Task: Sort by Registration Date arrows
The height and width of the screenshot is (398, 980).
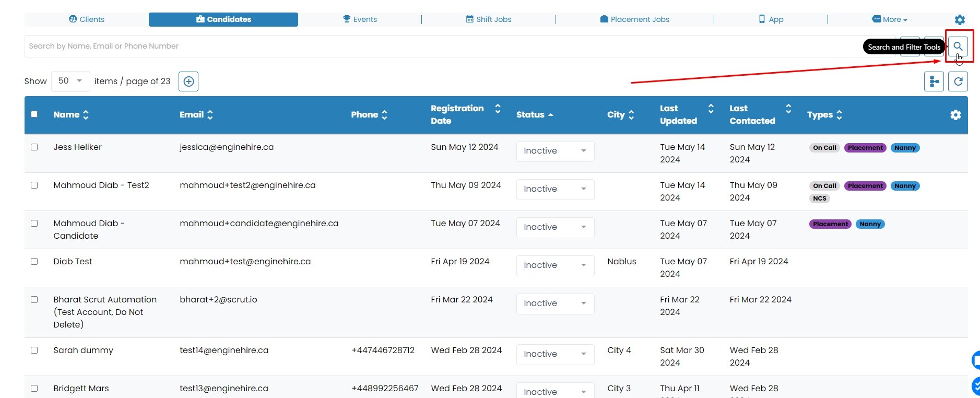Action: click(x=498, y=109)
